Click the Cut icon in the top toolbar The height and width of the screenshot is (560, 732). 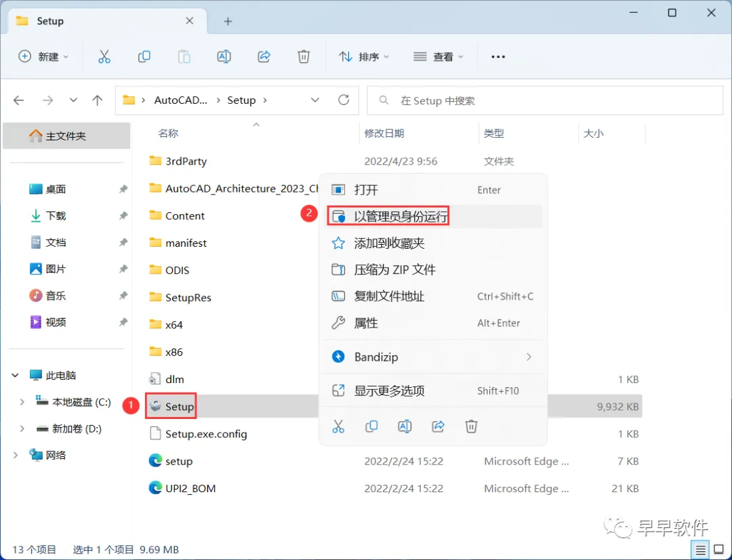click(x=104, y=57)
